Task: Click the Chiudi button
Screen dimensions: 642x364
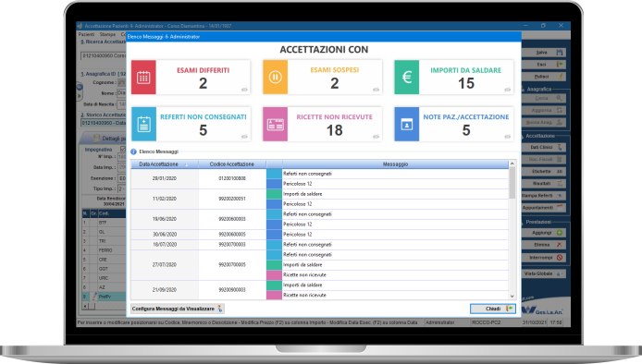Action: tap(492, 309)
